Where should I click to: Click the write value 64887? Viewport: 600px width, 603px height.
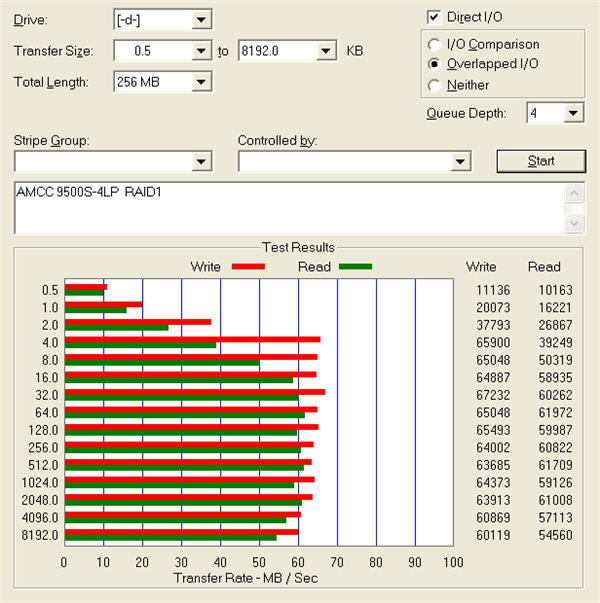pos(493,378)
